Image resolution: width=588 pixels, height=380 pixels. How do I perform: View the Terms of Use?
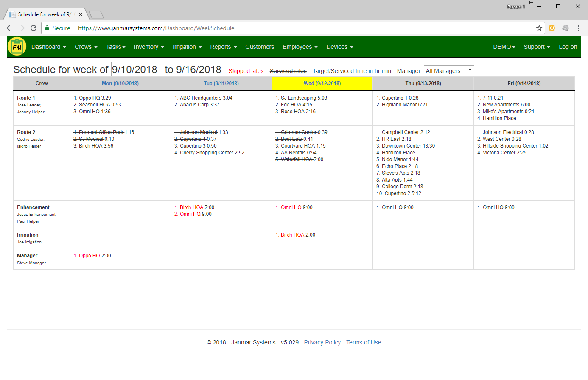click(x=364, y=342)
